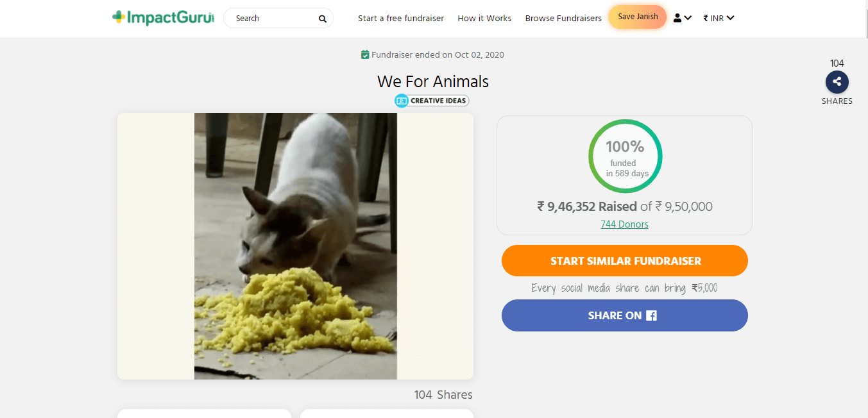This screenshot has width=868, height=418.
Task: Click the ImpactGuru logo
Action: click(163, 18)
